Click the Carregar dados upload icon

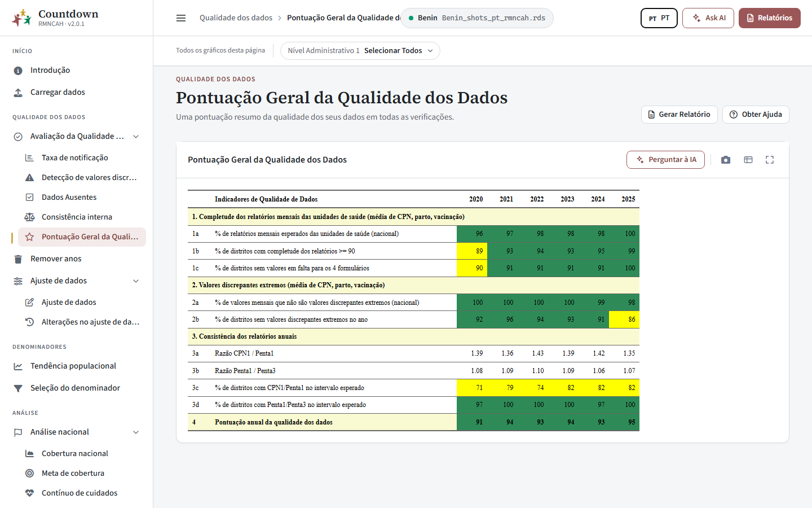(x=18, y=93)
